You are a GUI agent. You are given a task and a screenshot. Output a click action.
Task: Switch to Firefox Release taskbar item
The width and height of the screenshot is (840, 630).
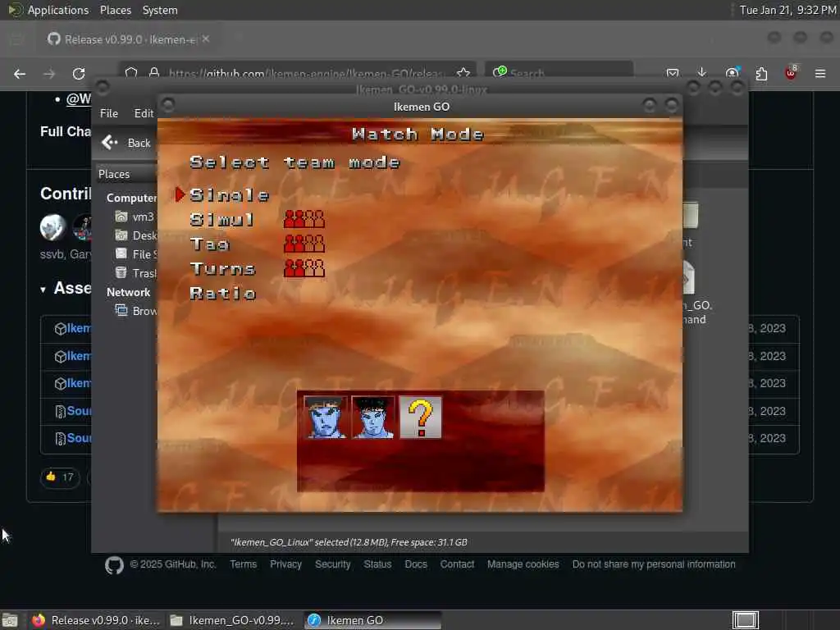click(x=97, y=620)
